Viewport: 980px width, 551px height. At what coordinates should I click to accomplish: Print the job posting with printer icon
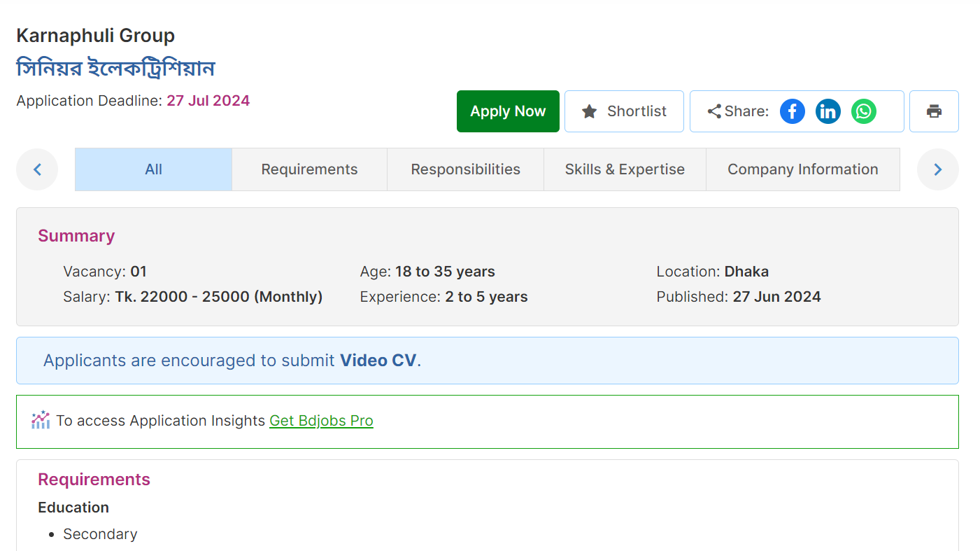(934, 111)
